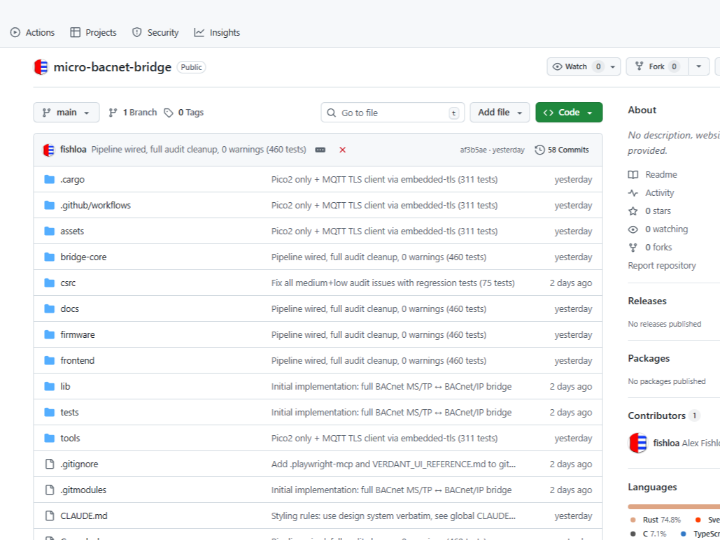Click the .gitignore file icon
This screenshot has height=540, width=720.
[49, 464]
